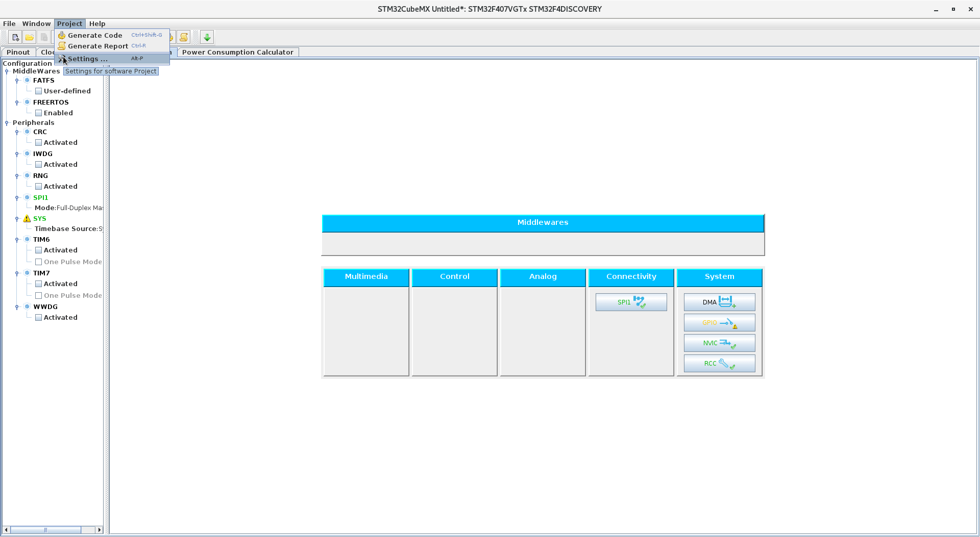Select the 'Mode:Full-Duplex Ma' SPI1 entry
Screen dimensions: 980x537
pyautogui.click(x=68, y=208)
